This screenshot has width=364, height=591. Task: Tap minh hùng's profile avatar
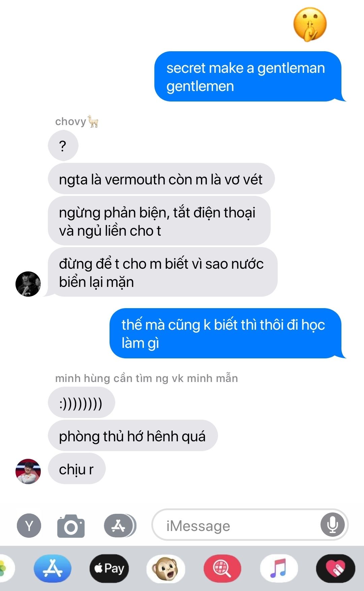(x=28, y=471)
